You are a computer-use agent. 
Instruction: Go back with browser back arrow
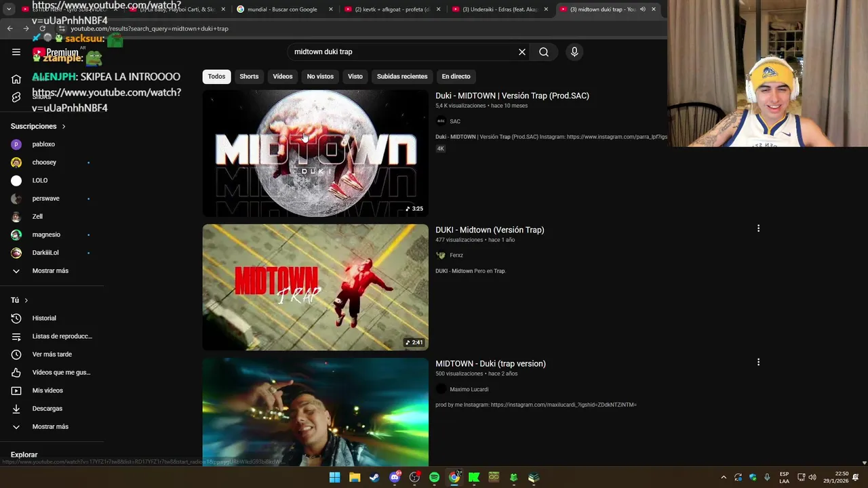tap(9, 28)
